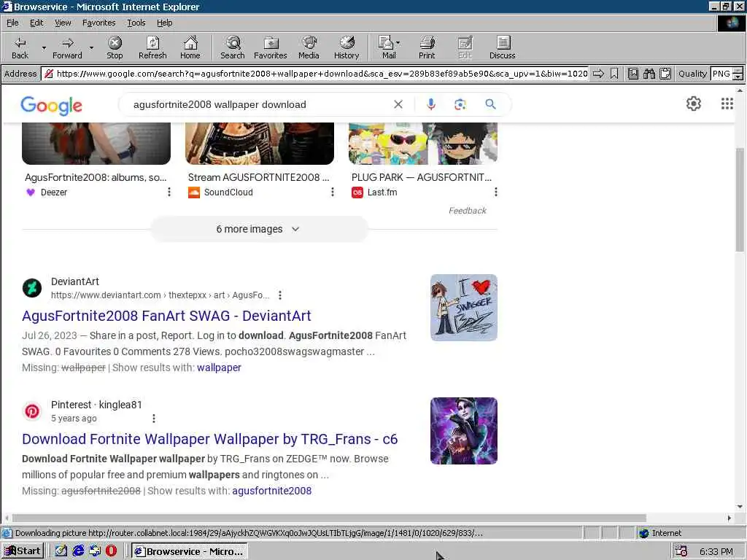Click the Go arrow beside address bar
The width and height of the screenshot is (747, 560).
pos(598,74)
